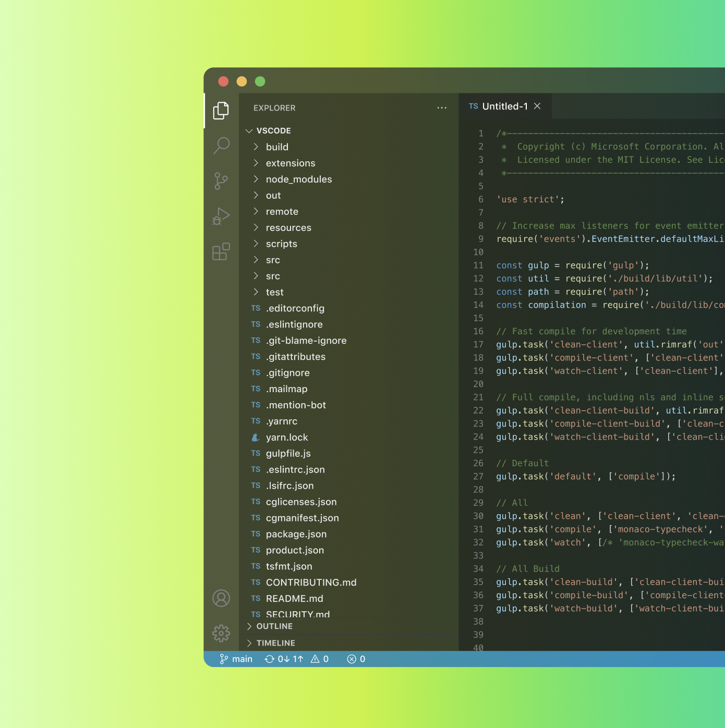The width and height of the screenshot is (725, 728).
Task: Click the TS icon on Untitled-1 tab
Action: pyautogui.click(x=474, y=106)
